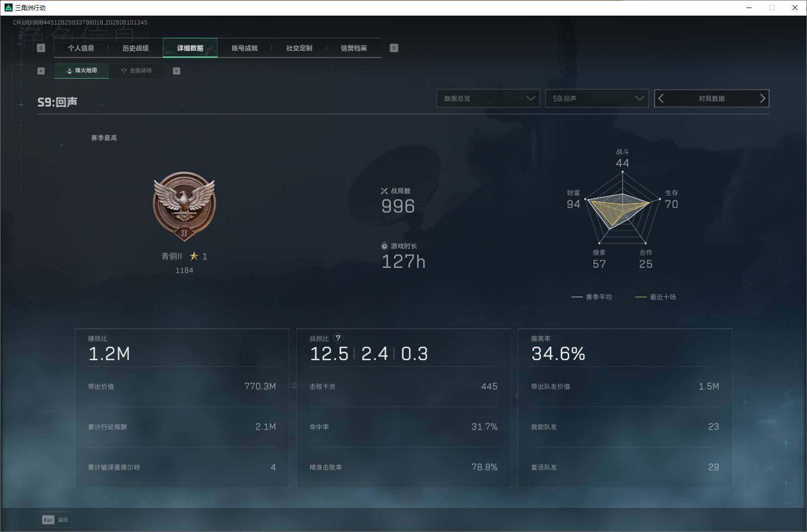Click the 赛季平均 legend entry

591,297
